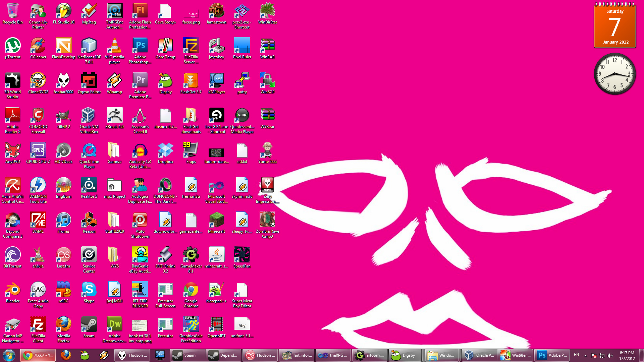Select VLC media player icon
The image size is (644, 362).
(x=115, y=51)
